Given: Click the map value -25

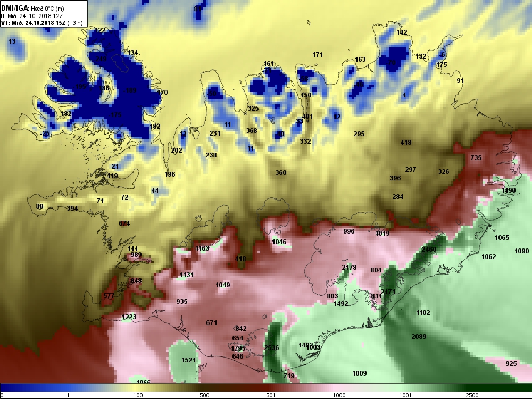Looking at the screenshot, I should pos(45,134).
